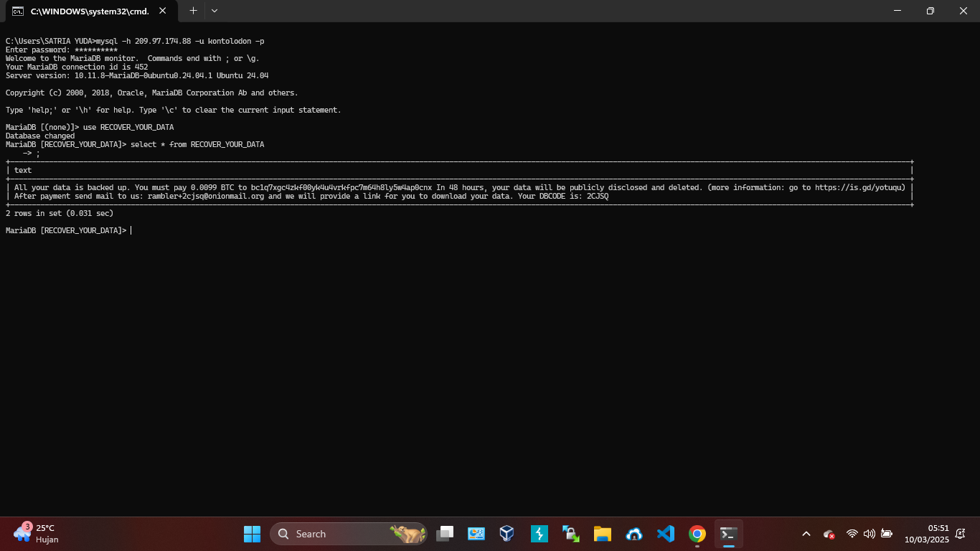Open the Windows Start menu
The width and height of the screenshot is (980, 551).
click(252, 534)
